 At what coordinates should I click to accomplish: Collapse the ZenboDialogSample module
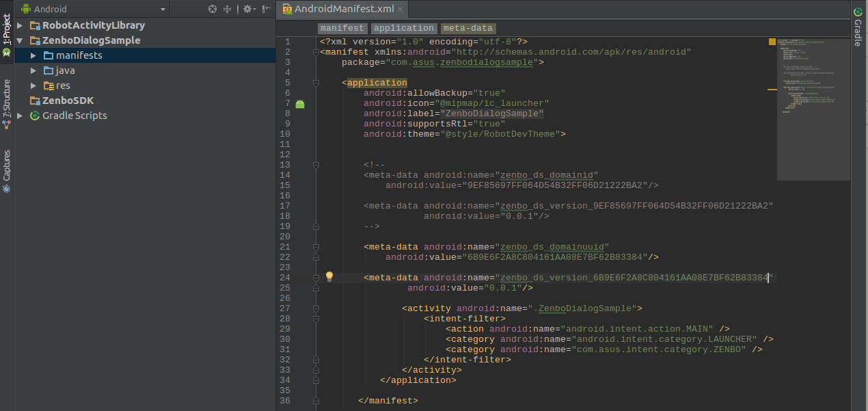[20, 40]
